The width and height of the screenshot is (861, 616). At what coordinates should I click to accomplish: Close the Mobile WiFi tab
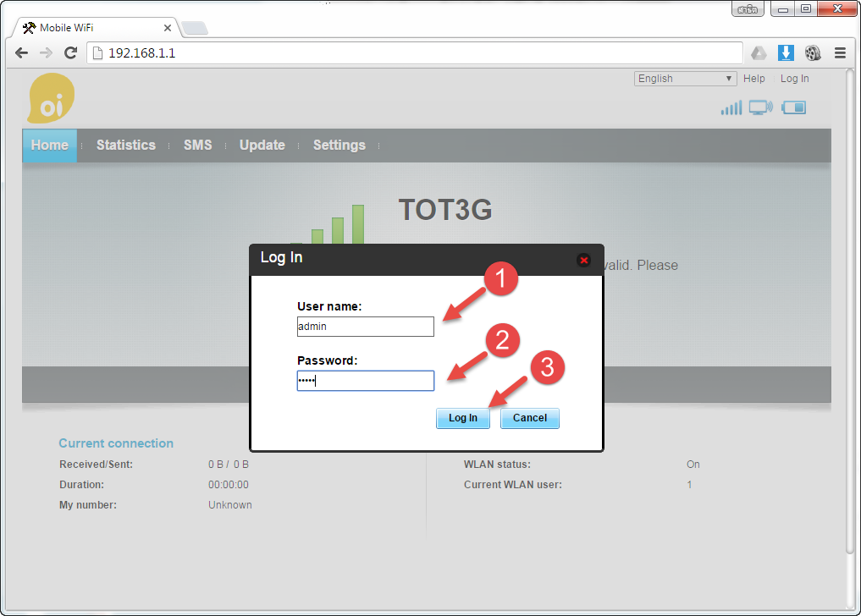point(168,27)
